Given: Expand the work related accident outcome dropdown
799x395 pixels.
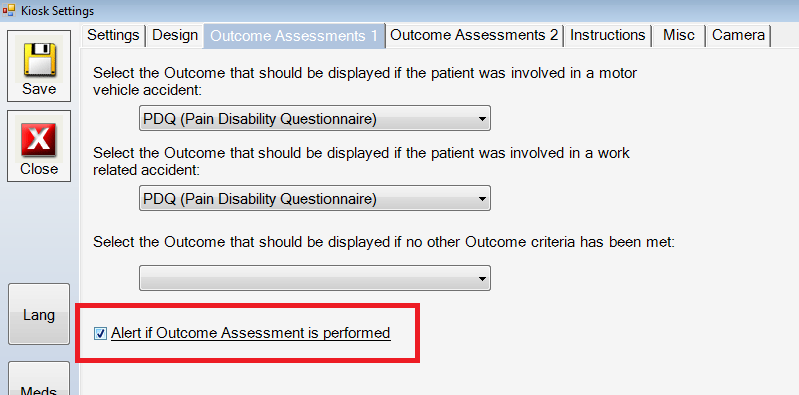Looking at the screenshot, I should [314, 198].
